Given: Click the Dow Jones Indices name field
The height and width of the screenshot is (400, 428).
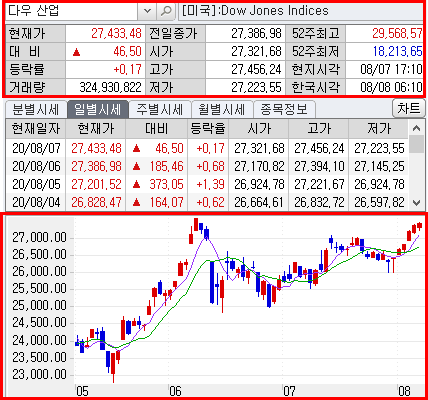Looking at the screenshot, I should pyautogui.click(x=302, y=11).
